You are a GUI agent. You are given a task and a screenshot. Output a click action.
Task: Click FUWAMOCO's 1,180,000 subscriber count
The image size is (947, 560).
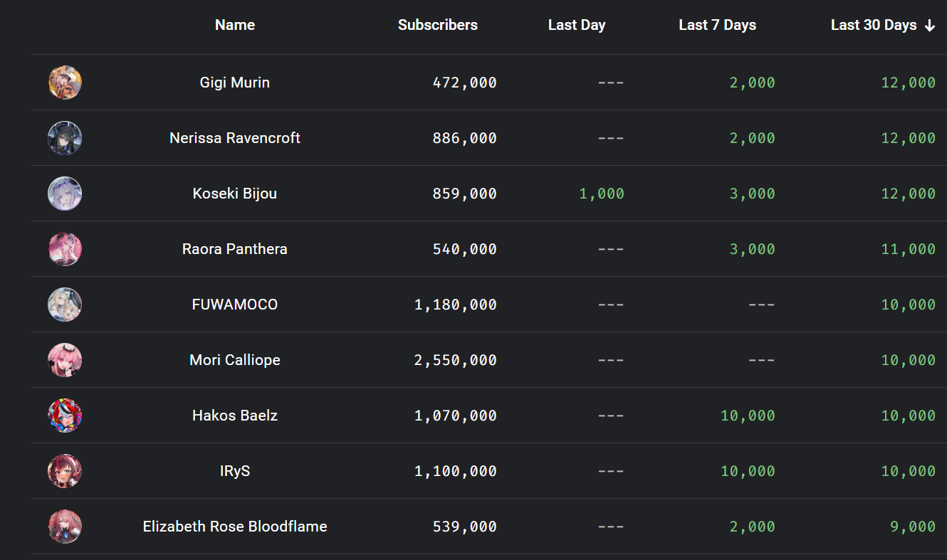tap(456, 305)
